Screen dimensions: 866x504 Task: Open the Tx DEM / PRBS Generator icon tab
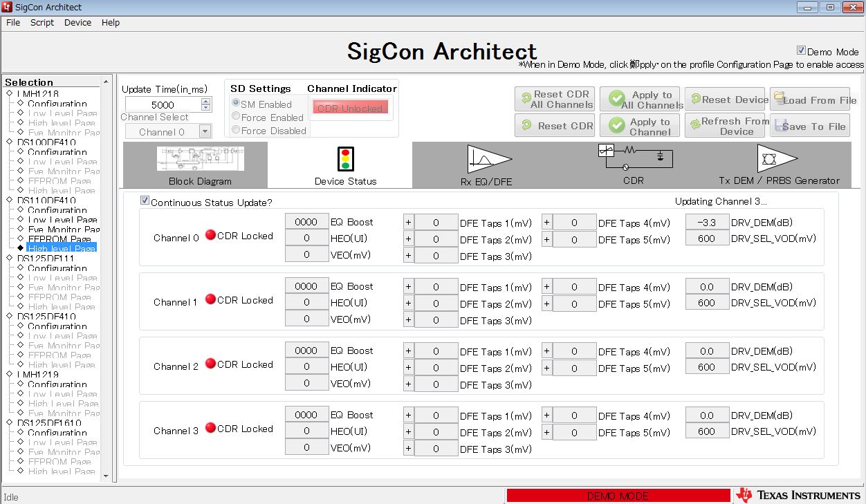[x=777, y=158]
